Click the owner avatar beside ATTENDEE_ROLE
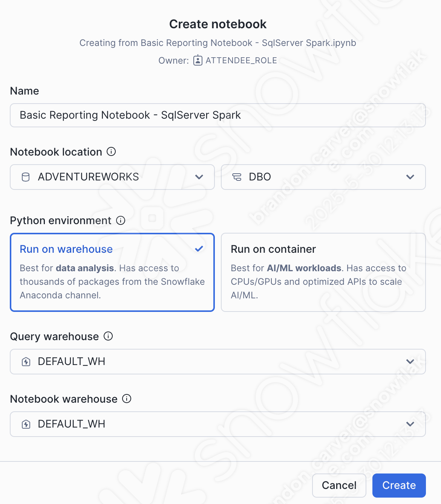 pos(197,60)
